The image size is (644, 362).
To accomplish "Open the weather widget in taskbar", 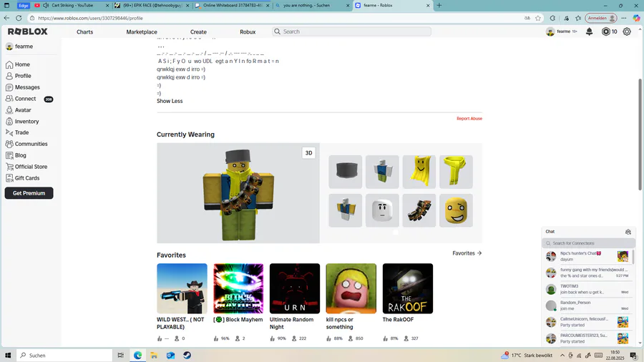I will pyautogui.click(x=527, y=356).
